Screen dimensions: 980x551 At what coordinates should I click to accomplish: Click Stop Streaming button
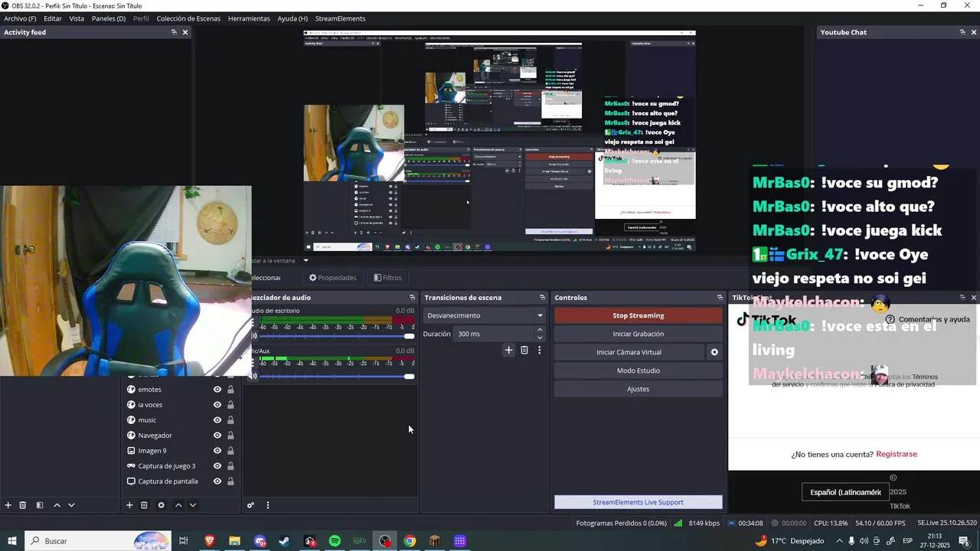[638, 315]
